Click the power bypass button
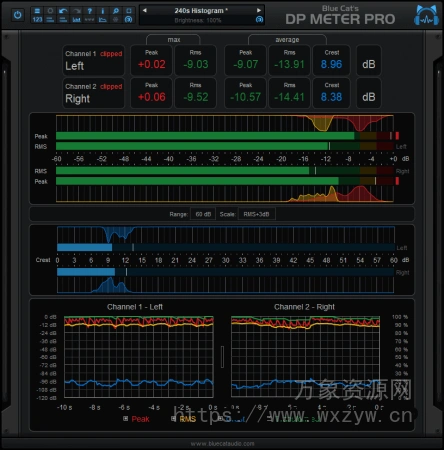Image resolution: width=444 pixels, height=450 pixels. 18,15
